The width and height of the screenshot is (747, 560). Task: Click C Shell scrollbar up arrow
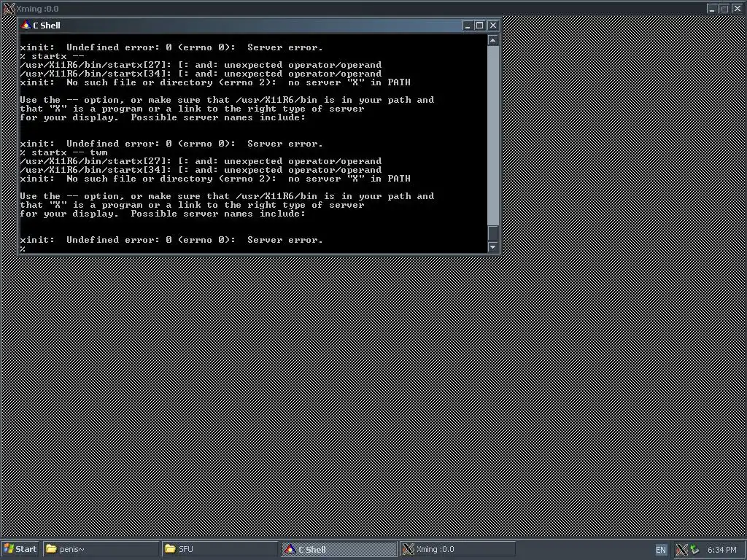(493, 41)
